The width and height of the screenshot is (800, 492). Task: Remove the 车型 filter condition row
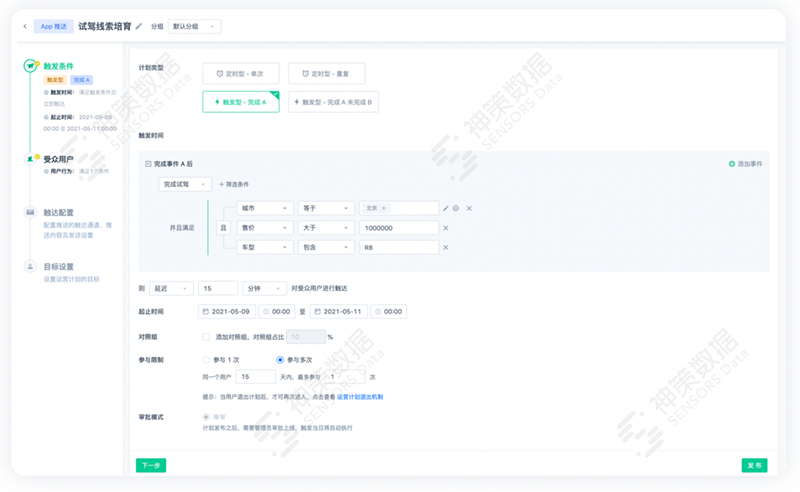pyautogui.click(x=446, y=247)
